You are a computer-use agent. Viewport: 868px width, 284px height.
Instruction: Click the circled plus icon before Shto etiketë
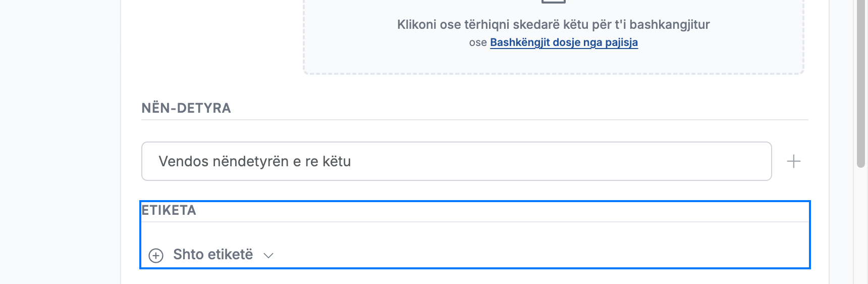pyautogui.click(x=156, y=256)
